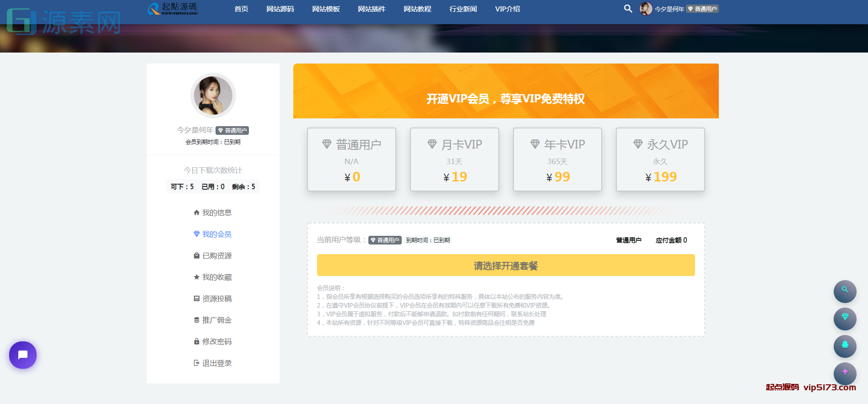
Task: Click the icon beside 资源投稿
Action: (197, 298)
